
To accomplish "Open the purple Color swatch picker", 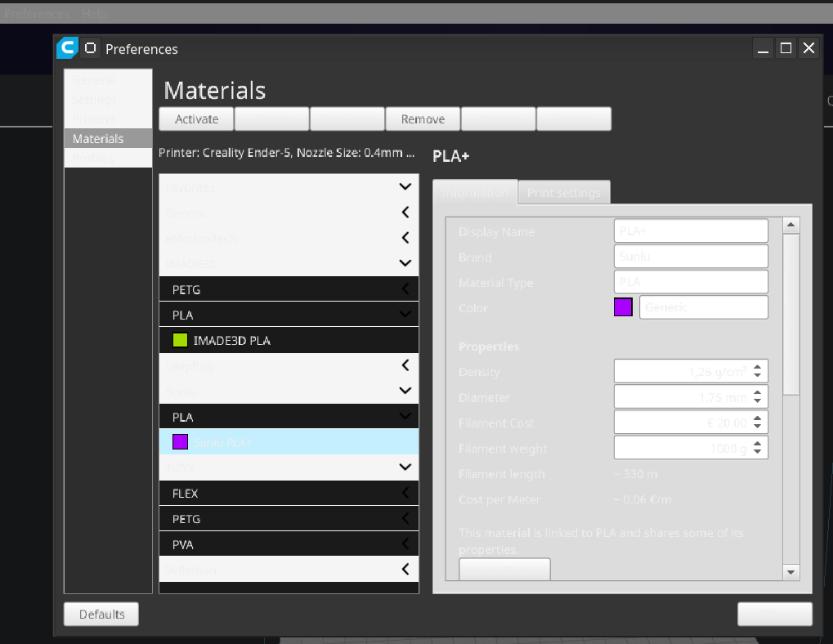I will coord(623,307).
